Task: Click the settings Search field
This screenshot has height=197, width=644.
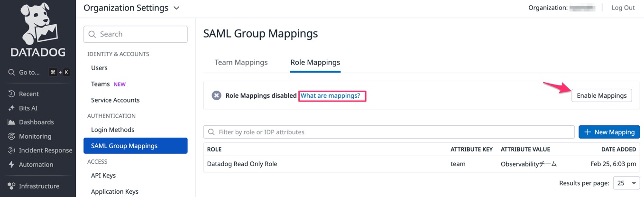Action: click(x=136, y=34)
